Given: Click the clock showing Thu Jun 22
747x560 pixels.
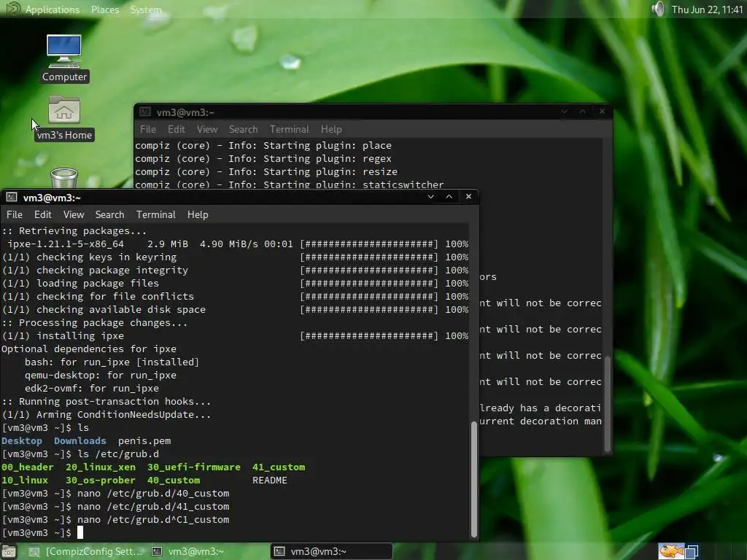Looking at the screenshot, I should click(707, 9).
